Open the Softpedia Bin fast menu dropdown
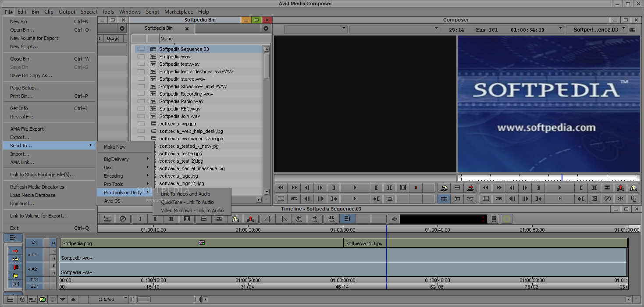This screenshot has width=644, height=307. [266, 28]
